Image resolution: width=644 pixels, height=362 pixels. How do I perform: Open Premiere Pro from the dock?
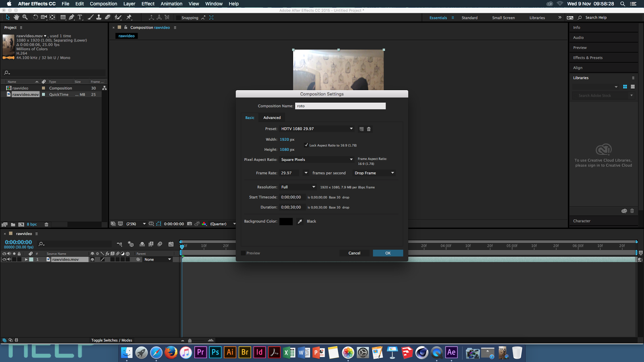click(200, 352)
